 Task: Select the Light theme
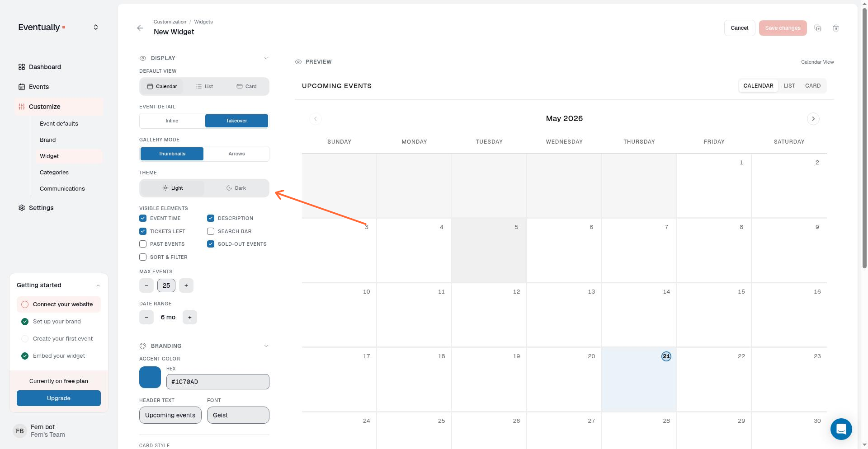coord(172,188)
